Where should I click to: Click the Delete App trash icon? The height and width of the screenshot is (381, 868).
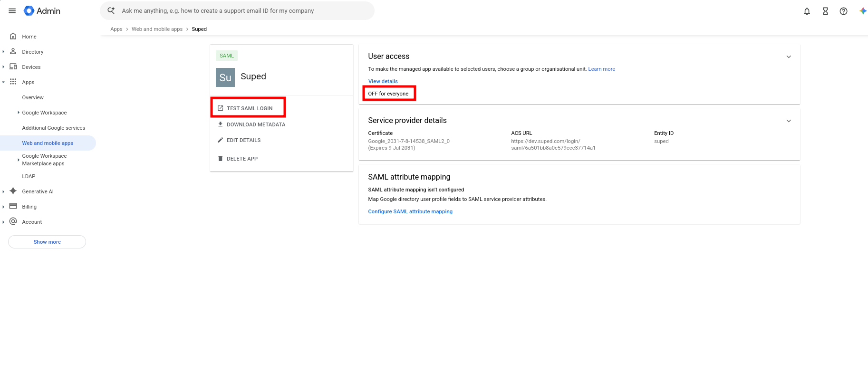(221, 159)
